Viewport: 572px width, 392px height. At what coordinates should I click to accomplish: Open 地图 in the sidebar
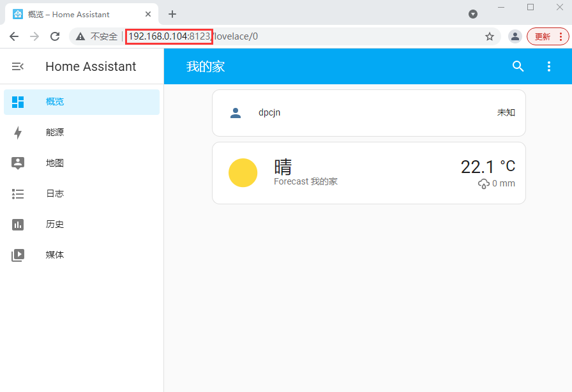82,163
